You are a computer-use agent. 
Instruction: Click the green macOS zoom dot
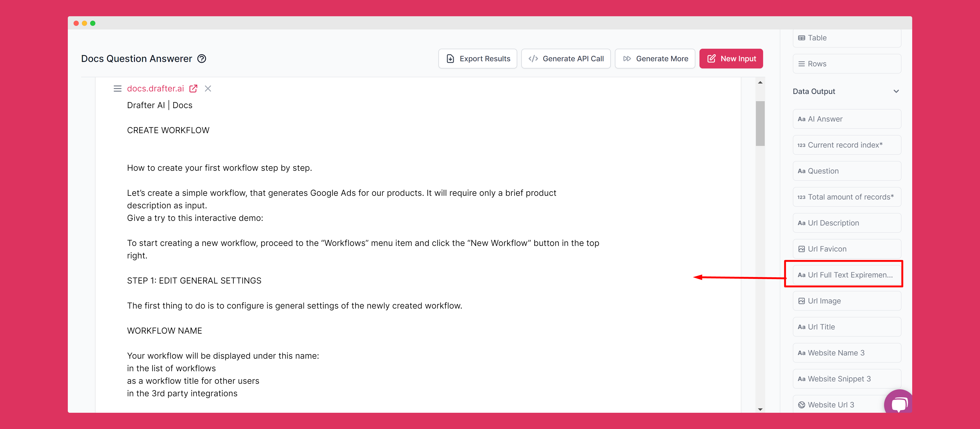point(93,23)
